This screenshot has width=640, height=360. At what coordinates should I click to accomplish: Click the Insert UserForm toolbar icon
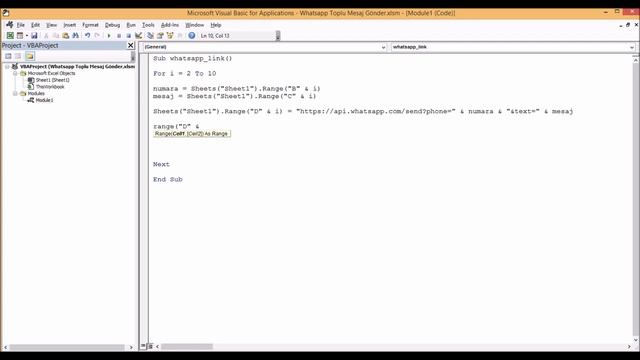point(20,36)
